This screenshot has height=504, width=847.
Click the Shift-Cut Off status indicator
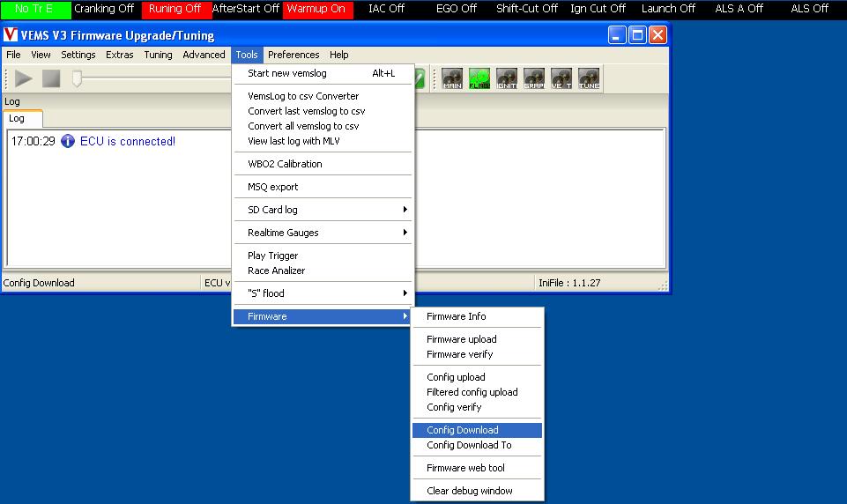click(x=529, y=9)
